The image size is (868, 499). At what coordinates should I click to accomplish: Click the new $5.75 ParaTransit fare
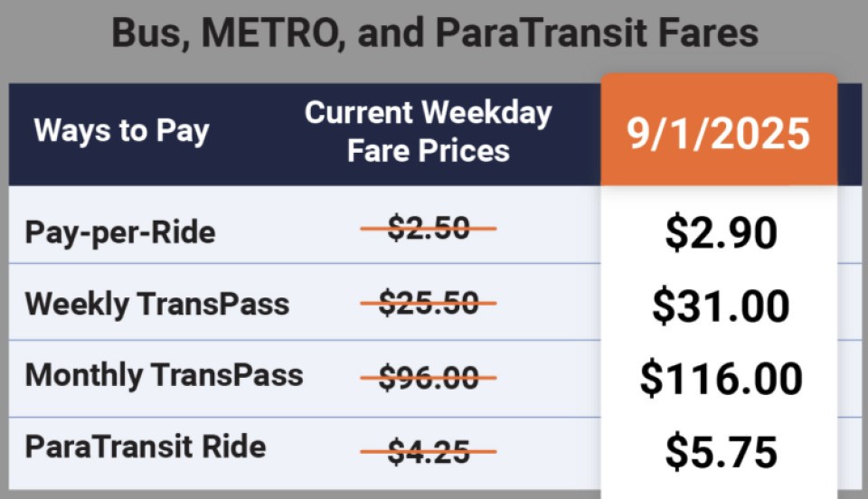point(721,451)
